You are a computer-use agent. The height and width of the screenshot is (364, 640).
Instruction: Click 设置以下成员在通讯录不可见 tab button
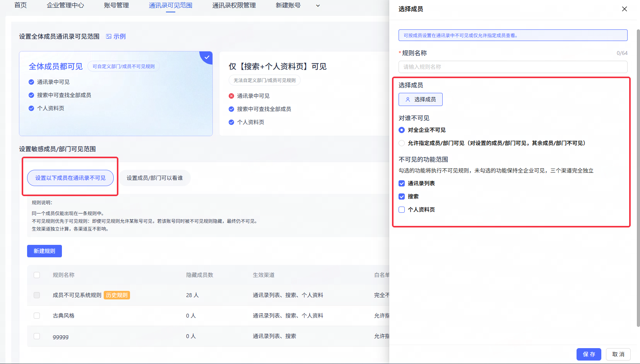70,178
